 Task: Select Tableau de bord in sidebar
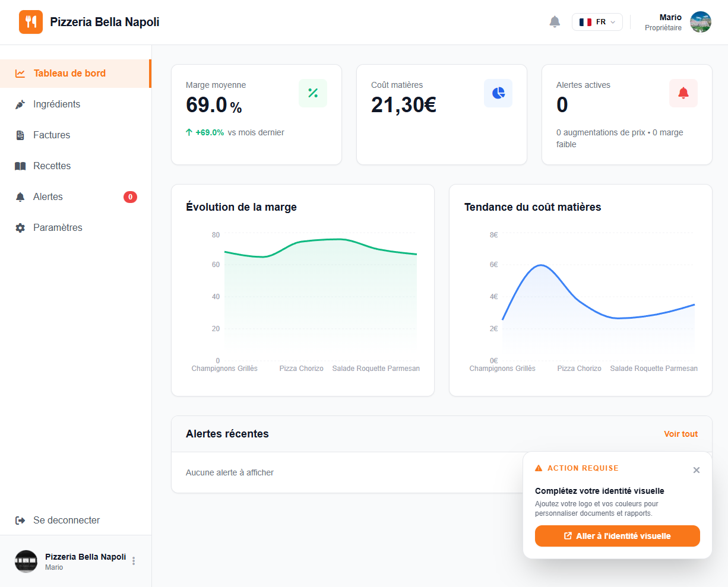click(x=69, y=74)
